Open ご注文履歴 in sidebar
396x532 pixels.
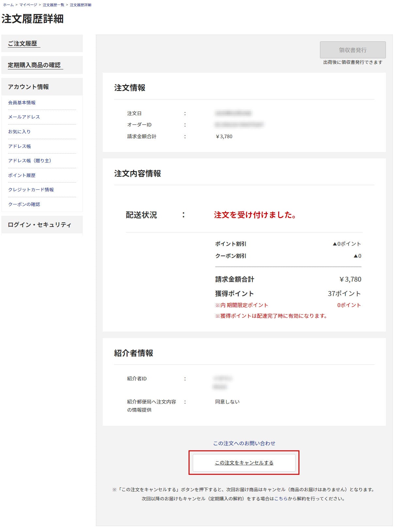(23, 44)
